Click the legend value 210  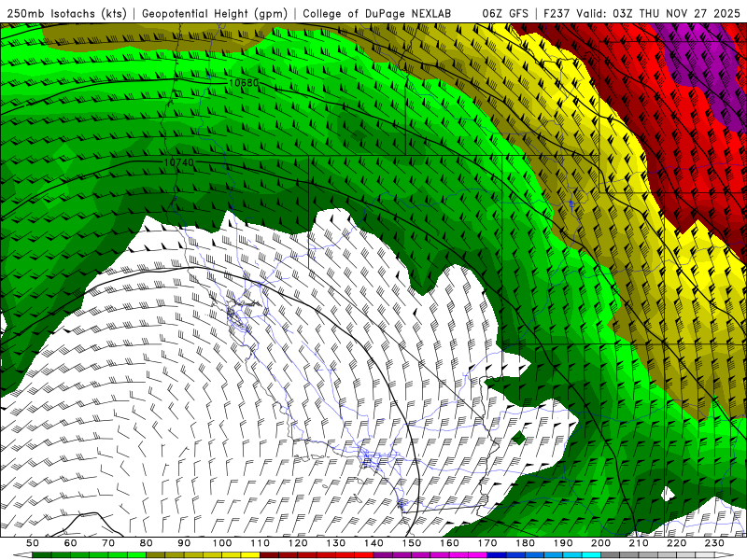(639, 543)
